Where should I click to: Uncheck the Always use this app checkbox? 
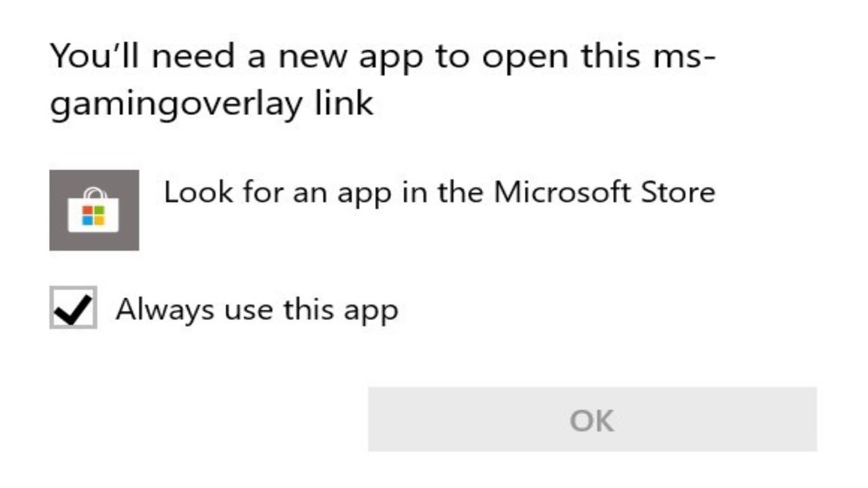73,308
